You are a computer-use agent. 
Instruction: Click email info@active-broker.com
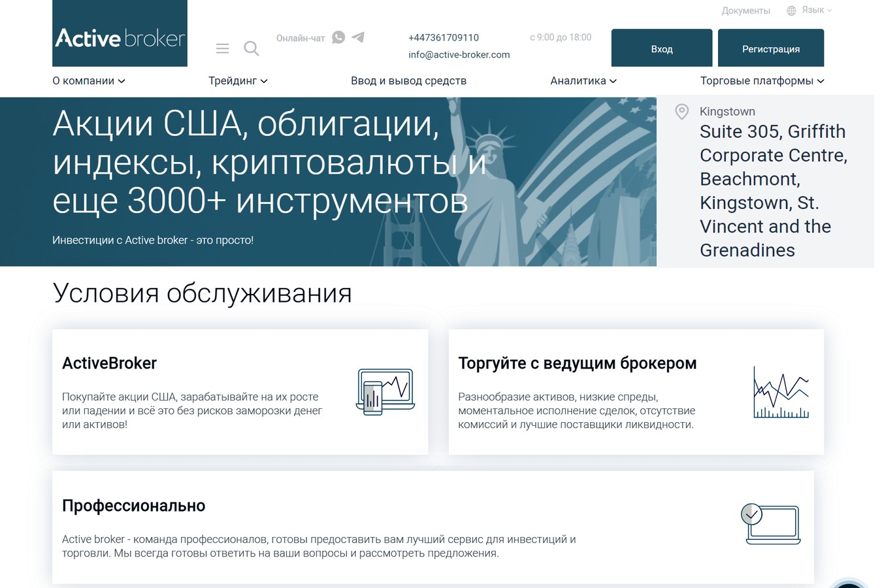[x=459, y=55]
